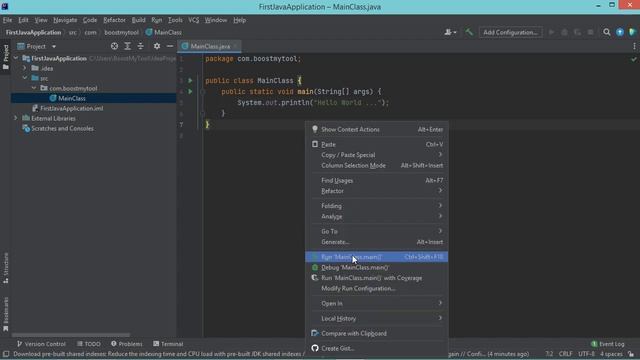
Task: Open Project panel settings gear
Action: click(x=157, y=46)
